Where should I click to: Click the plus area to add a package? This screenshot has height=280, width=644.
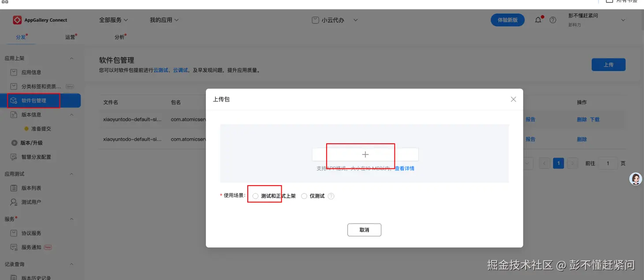365,154
